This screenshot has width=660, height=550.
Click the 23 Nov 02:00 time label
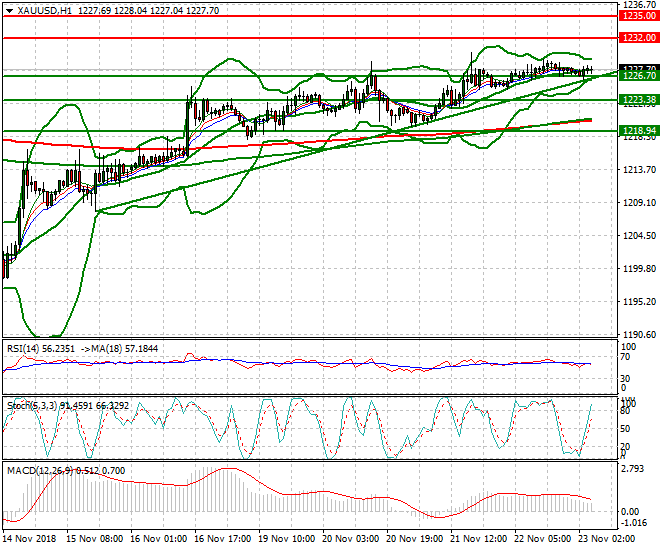(607, 539)
